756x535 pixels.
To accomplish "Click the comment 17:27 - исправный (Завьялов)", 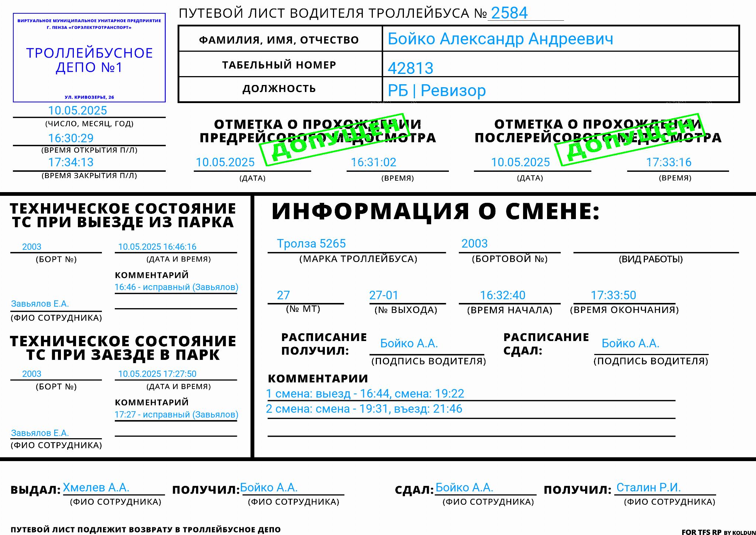I will 176,415.
